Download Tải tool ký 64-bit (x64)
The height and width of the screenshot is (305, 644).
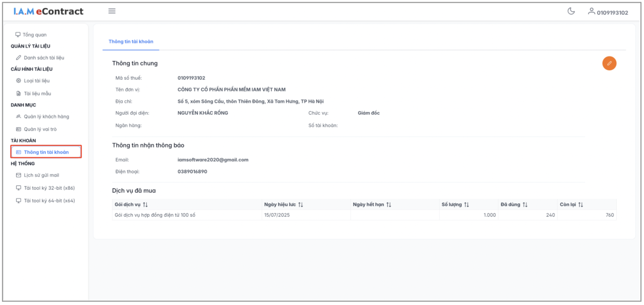pos(49,200)
